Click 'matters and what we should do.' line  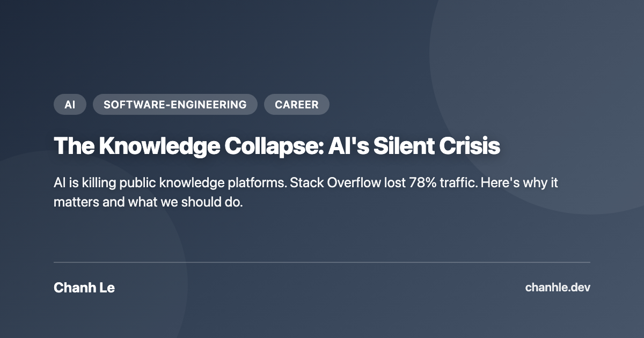[149, 203]
